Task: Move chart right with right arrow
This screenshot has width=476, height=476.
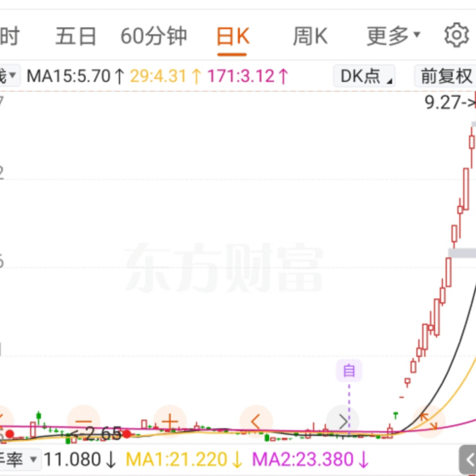Action: 343,421
